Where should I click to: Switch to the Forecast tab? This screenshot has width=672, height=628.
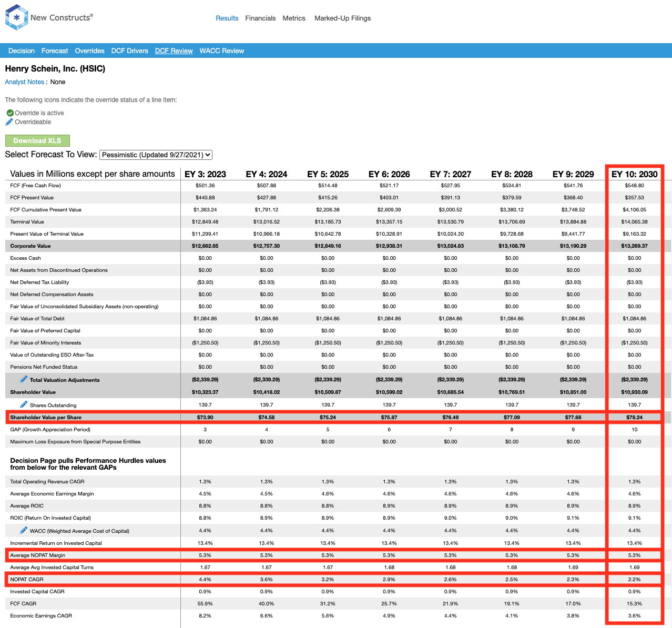point(55,51)
